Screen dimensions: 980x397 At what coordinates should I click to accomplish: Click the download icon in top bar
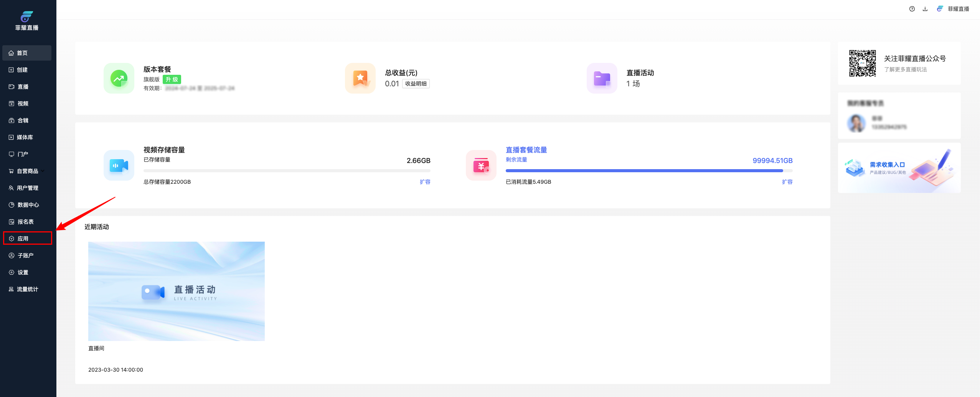click(925, 9)
